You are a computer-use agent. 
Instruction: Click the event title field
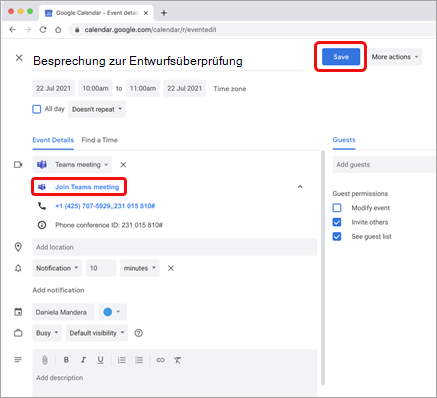(168, 61)
